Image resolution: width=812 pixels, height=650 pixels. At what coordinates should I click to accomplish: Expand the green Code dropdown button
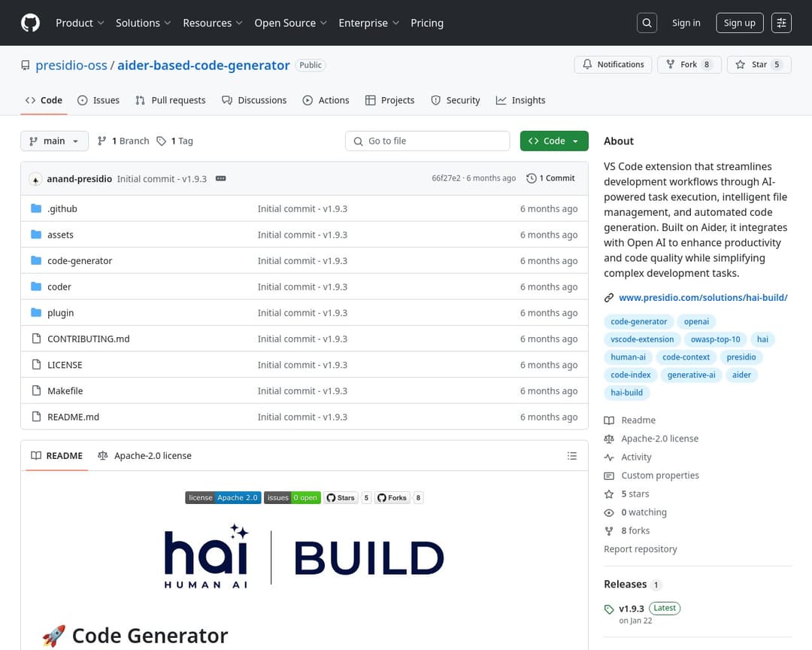pos(554,141)
